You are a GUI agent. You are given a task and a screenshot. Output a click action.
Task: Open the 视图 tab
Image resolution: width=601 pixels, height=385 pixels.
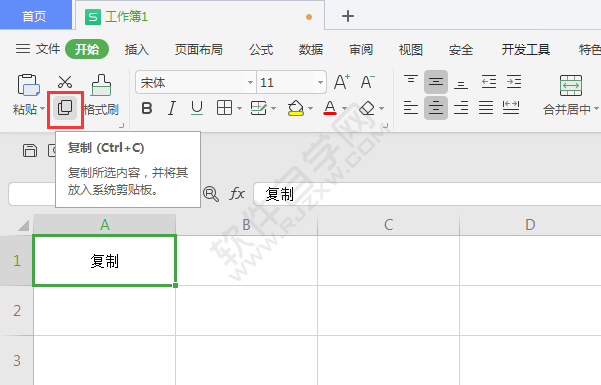coord(411,49)
